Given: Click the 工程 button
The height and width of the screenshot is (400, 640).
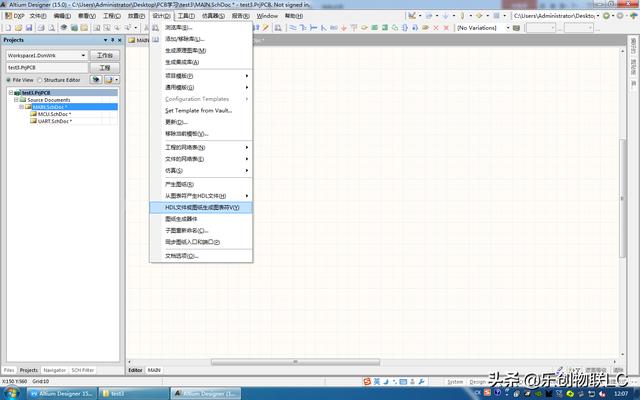Looking at the screenshot, I should (x=104, y=68).
